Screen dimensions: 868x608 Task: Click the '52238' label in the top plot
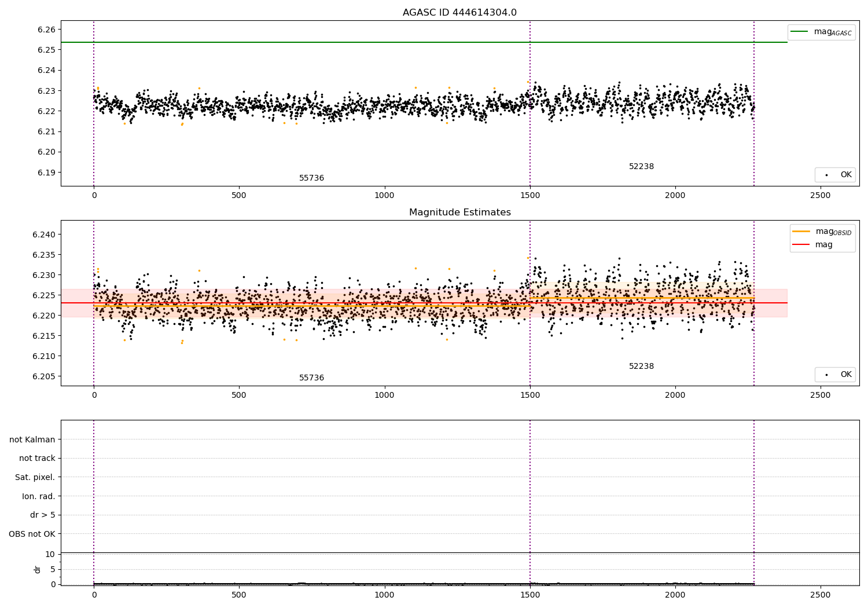641,167
